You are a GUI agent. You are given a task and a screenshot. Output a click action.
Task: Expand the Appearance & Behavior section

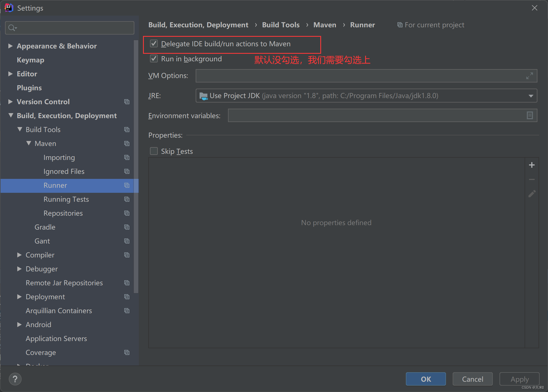pos(10,46)
